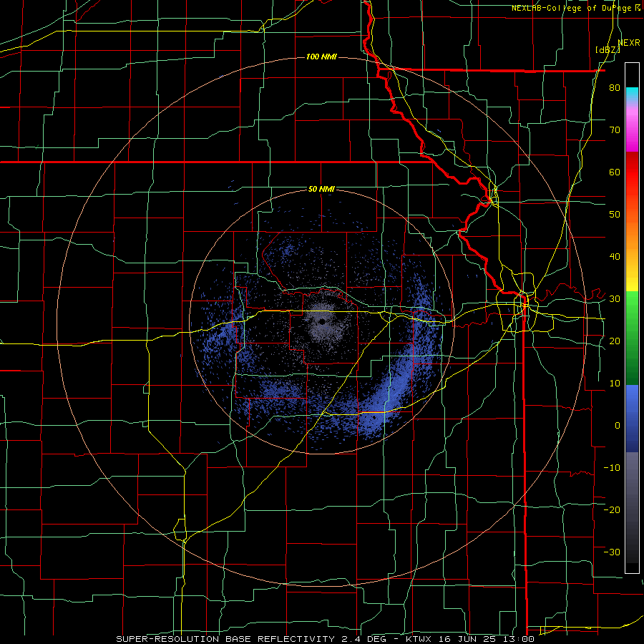Click the -30 value on the dBZ scale
644x644 pixels.
click(612, 552)
